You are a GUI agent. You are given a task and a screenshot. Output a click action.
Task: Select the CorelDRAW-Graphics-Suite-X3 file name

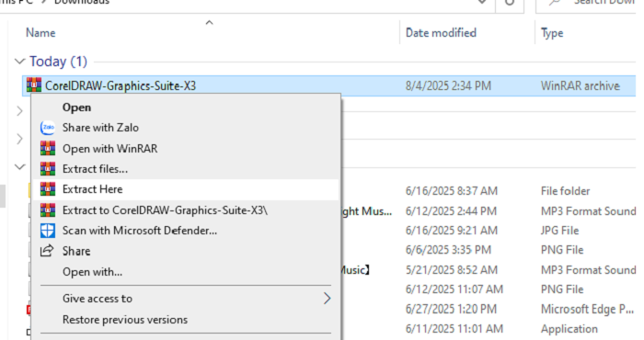121,85
